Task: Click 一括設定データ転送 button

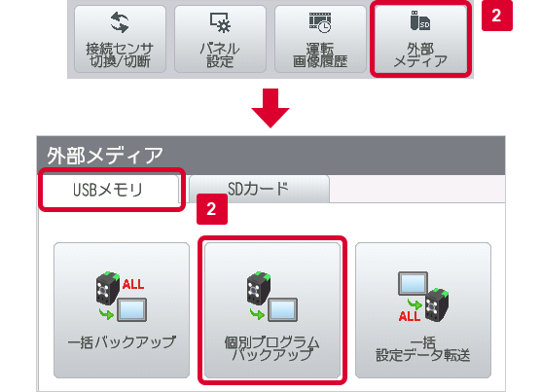Action: pyautogui.click(x=423, y=310)
